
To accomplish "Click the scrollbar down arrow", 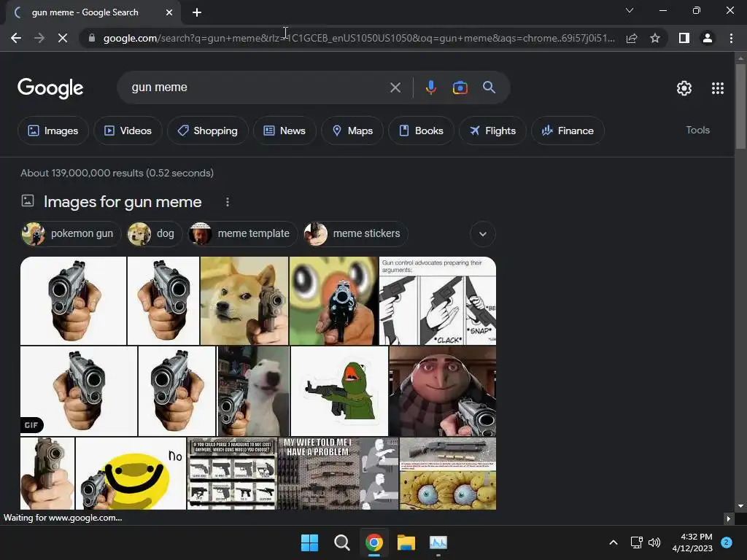I will [x=740, y=506].
